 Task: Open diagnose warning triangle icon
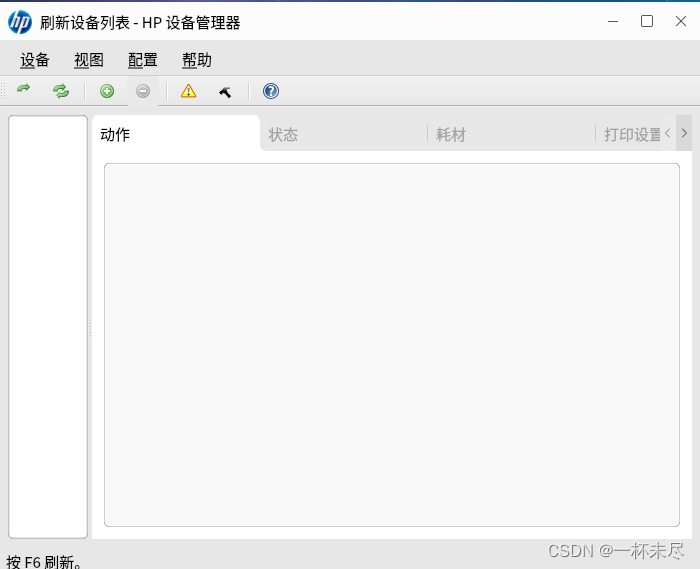188,91
